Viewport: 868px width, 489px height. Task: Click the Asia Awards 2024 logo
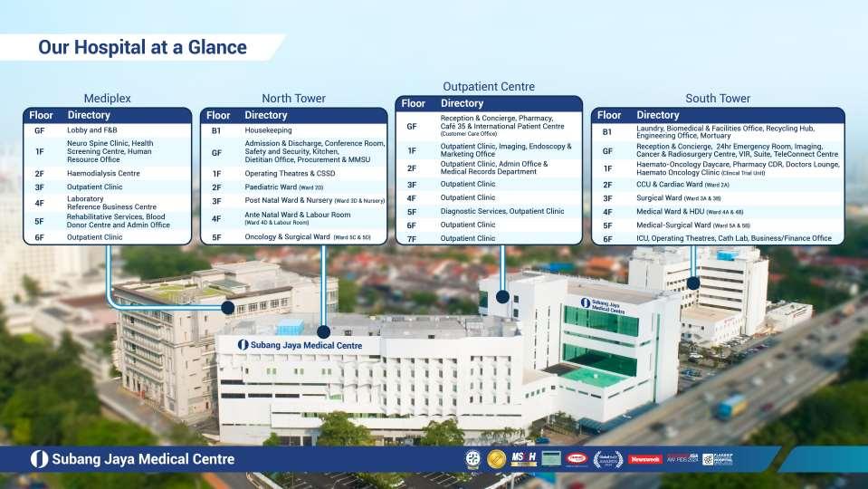click(682, 458)
